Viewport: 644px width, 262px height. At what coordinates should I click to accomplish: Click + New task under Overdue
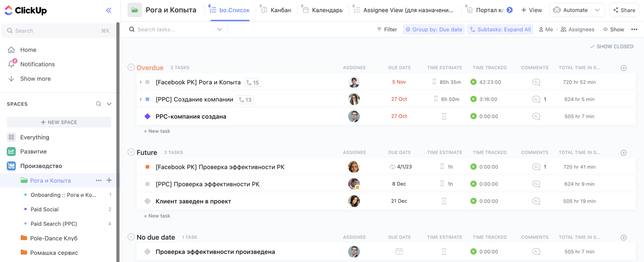[x=157, y=131]
